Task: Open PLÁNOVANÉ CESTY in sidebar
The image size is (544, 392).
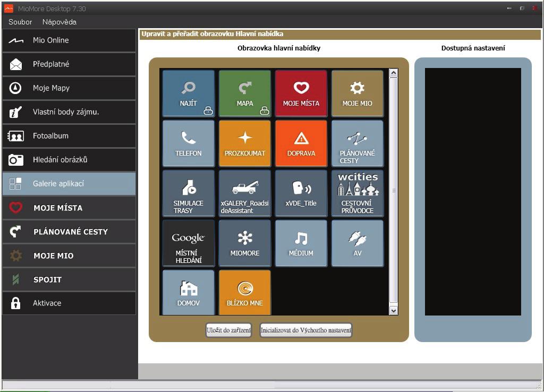Action: coord(69,232)
